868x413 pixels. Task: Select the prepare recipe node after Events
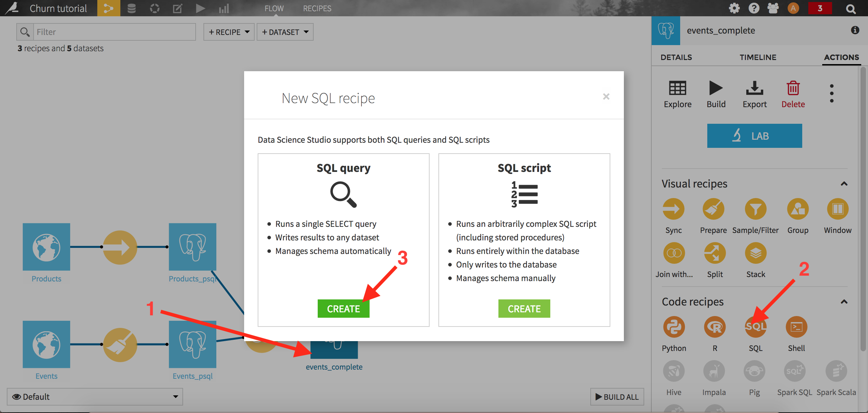(120, 345)
